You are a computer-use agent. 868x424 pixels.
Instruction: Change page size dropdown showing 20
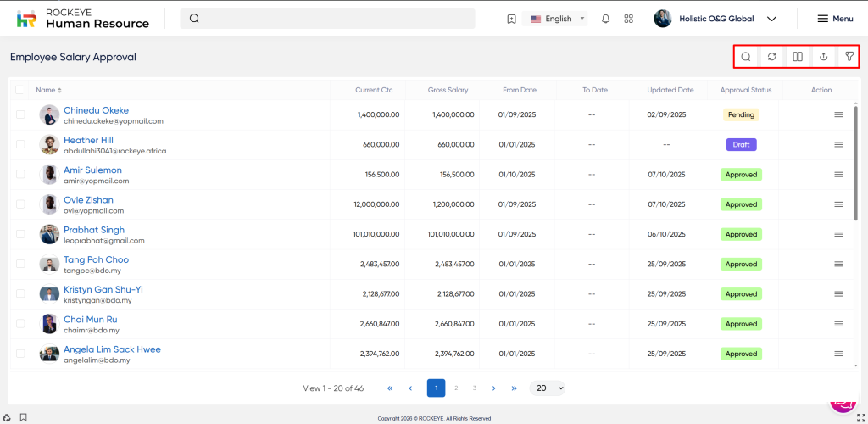click(x=548, y=388)
